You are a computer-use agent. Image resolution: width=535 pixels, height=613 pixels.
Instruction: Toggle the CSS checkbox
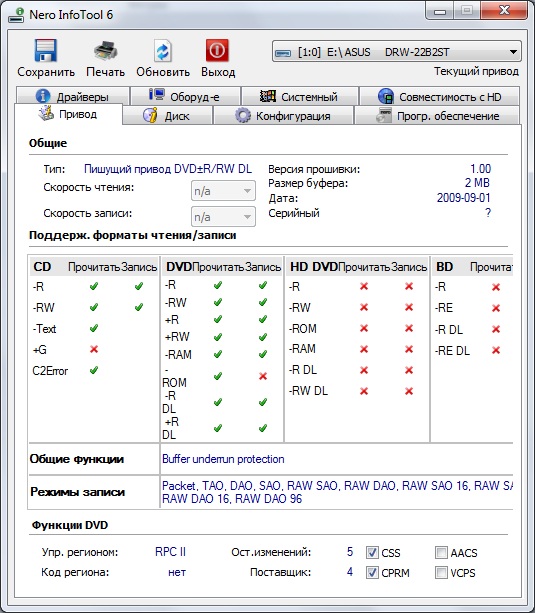[372, 552]
